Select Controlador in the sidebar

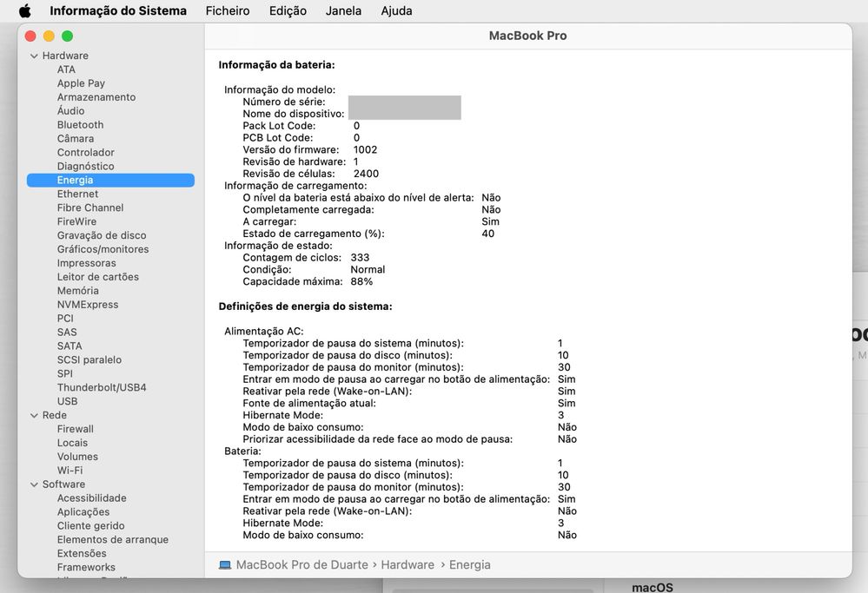click(x=86, y=152)
